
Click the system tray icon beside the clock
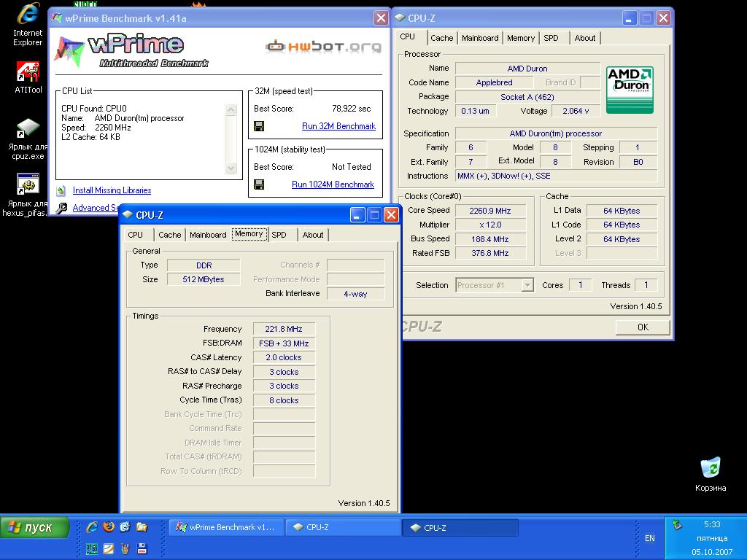click(677, 525)
